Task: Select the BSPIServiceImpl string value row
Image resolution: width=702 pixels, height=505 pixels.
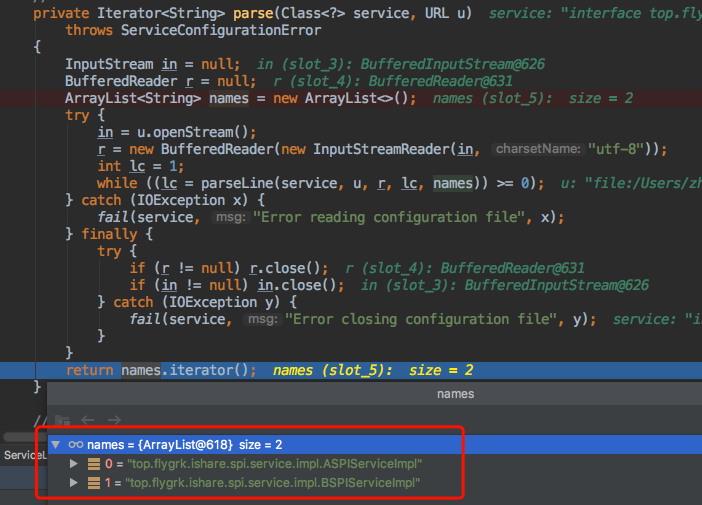Action: pos(273,483)
